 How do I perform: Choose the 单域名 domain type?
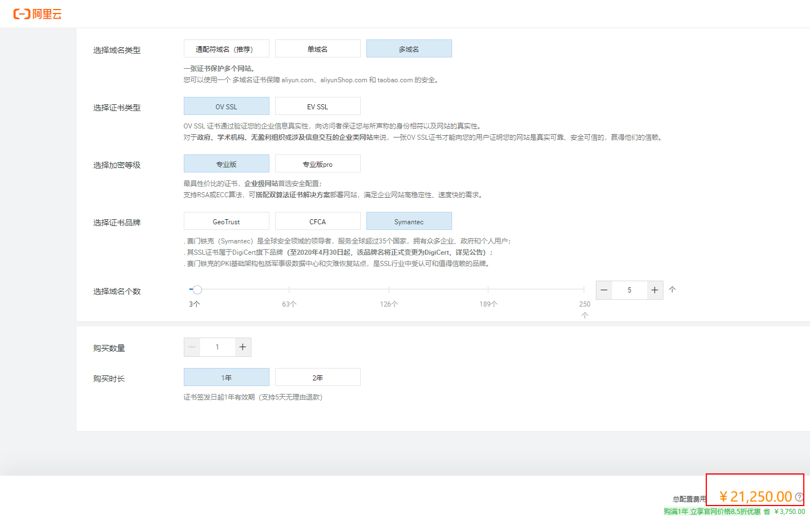318,49
